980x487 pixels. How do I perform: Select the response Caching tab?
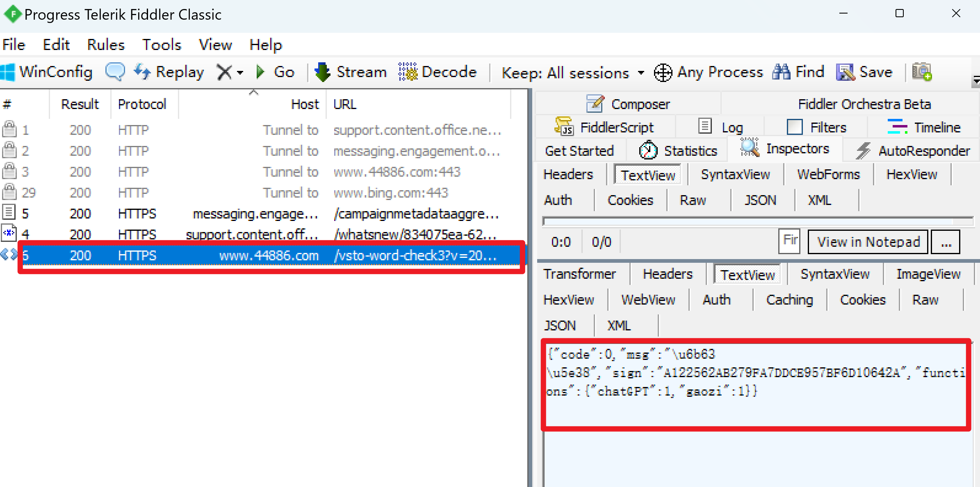tap(790, 300)
